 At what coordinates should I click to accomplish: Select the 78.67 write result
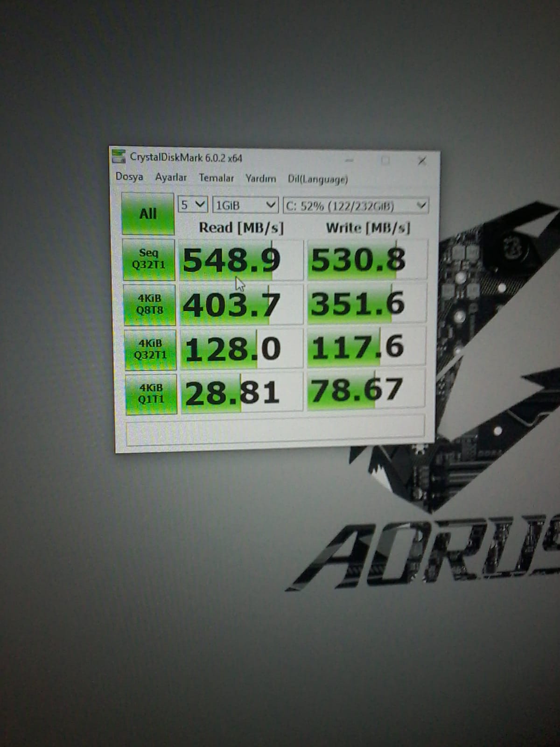pyautogui.click(x=366, y=389)
